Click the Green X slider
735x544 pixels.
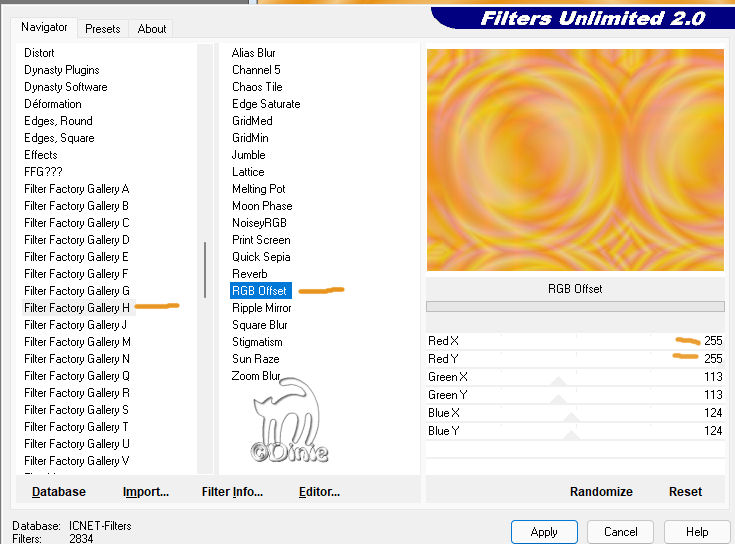pos(575,377)
